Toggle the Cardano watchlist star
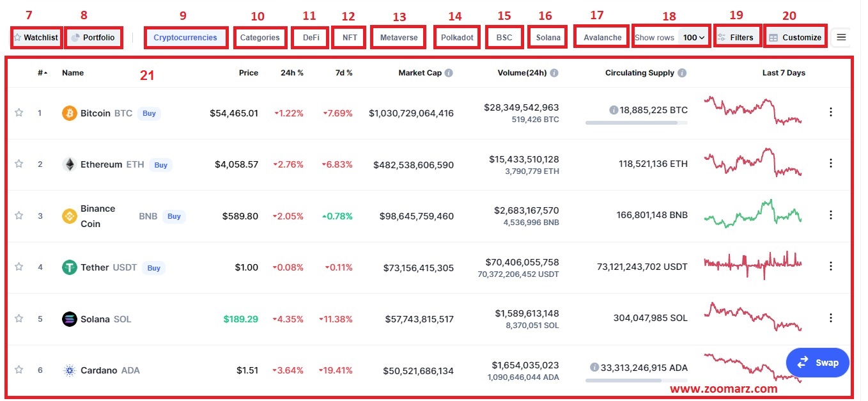This screenshot has width=868, height=401. (19, 370)
